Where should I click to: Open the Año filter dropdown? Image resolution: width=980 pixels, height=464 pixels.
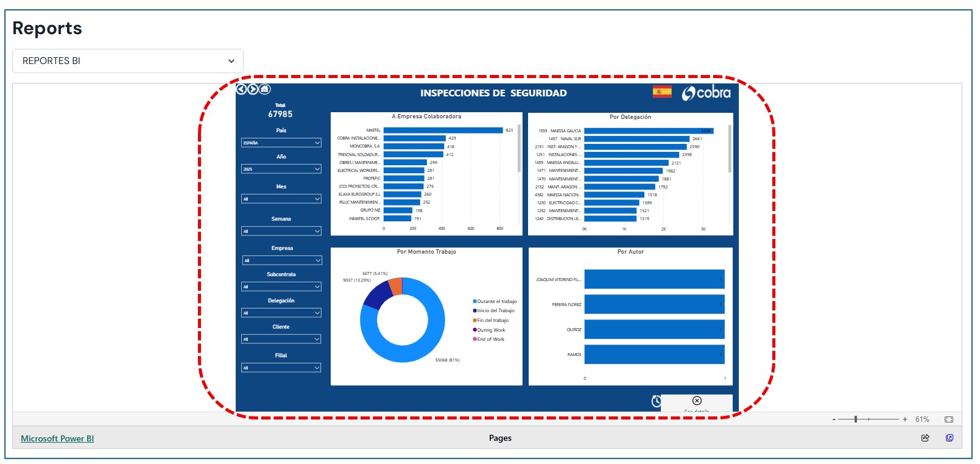(281, 169)
